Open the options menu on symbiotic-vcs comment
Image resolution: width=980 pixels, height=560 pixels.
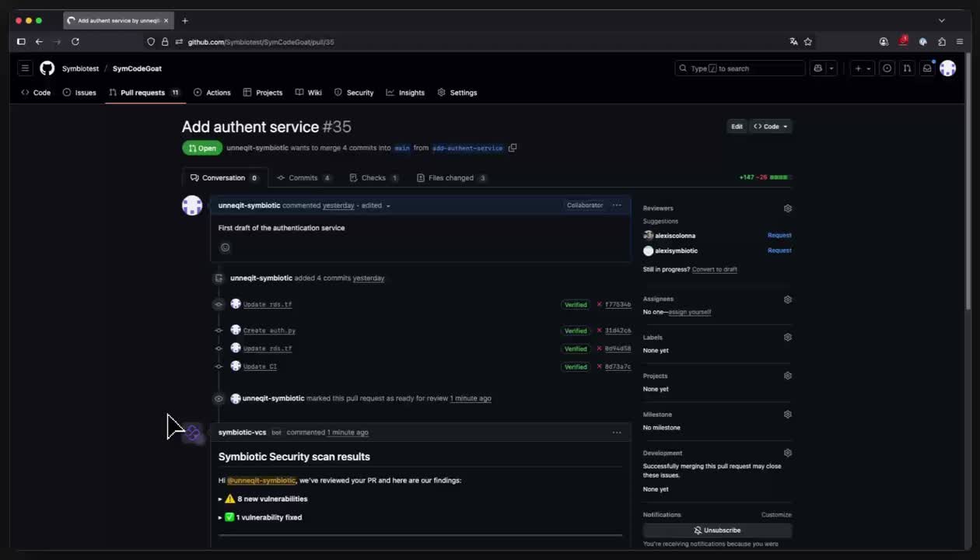coord(617,432)
